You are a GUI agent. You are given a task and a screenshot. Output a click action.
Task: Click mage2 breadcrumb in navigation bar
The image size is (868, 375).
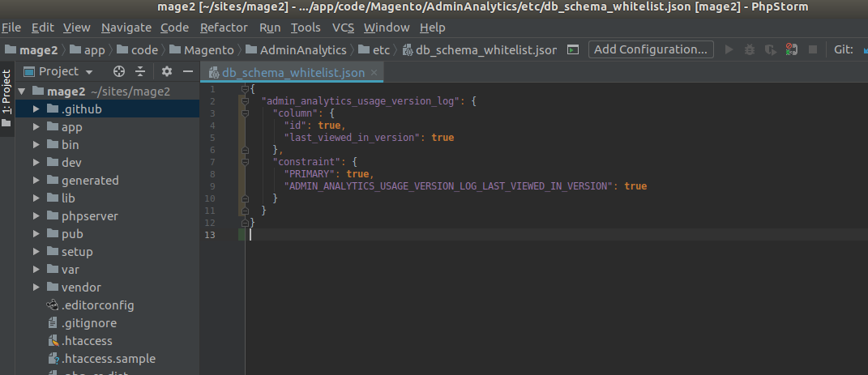click(x=32, y=49)
